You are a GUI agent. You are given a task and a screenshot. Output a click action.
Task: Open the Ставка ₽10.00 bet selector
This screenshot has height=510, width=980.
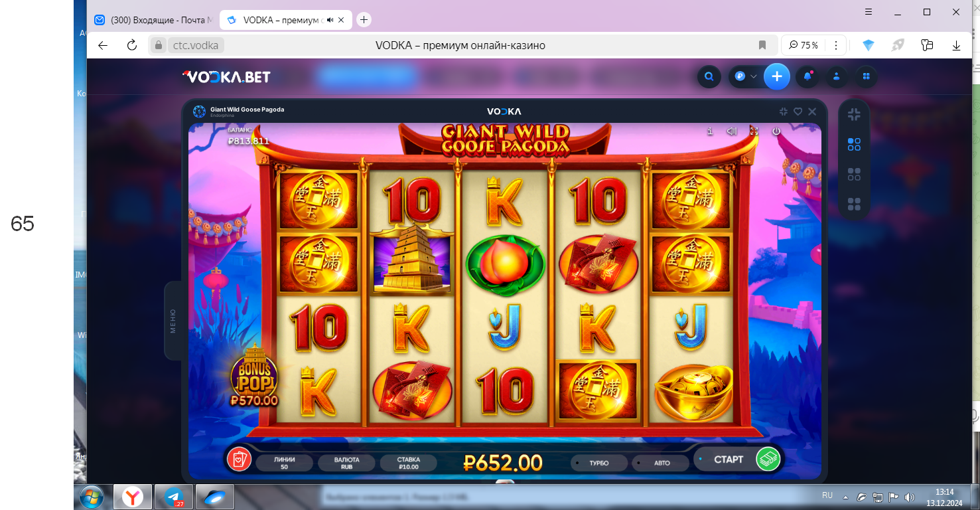[x=409, y=463]
